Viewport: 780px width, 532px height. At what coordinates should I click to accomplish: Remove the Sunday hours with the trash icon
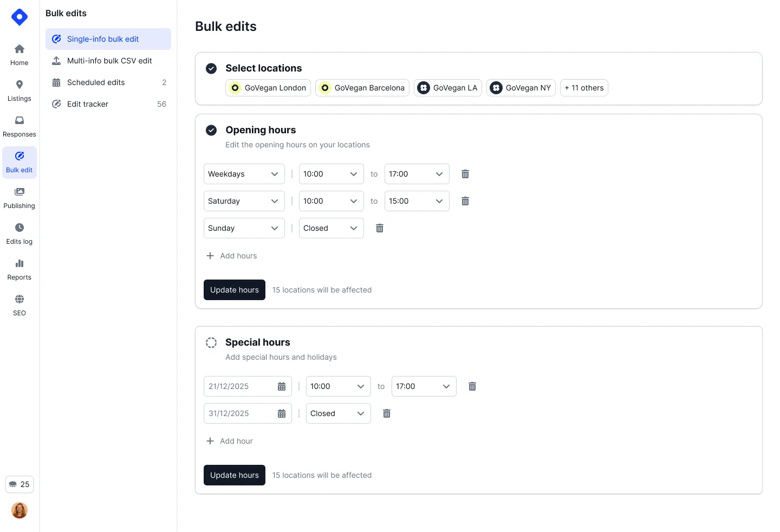379,228
